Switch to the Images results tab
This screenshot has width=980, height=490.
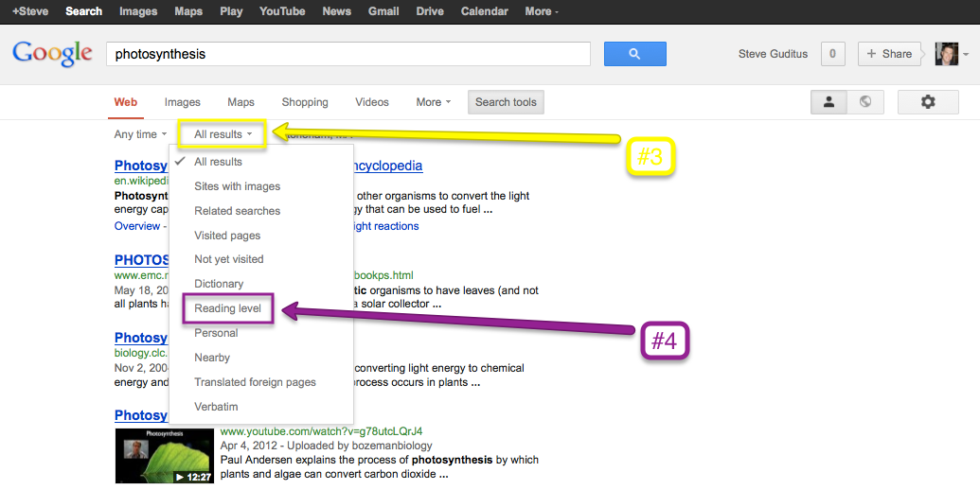click(183, 102)
